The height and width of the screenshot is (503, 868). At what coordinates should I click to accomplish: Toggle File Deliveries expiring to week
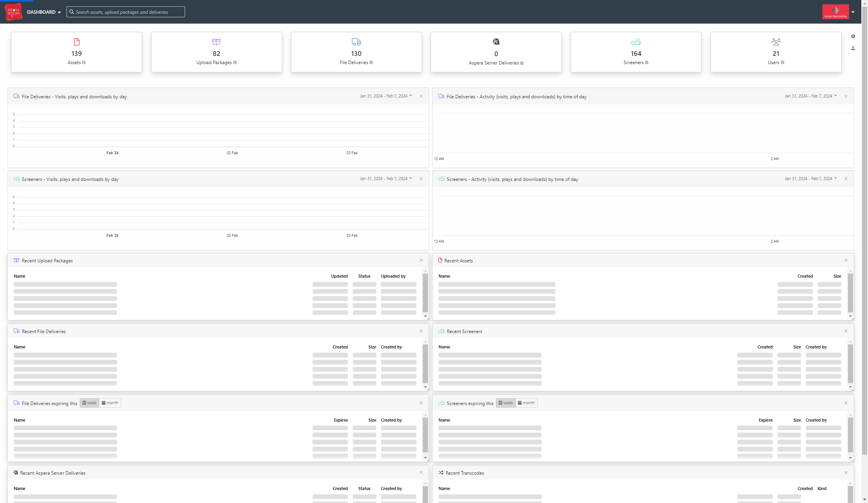[89, 403]
